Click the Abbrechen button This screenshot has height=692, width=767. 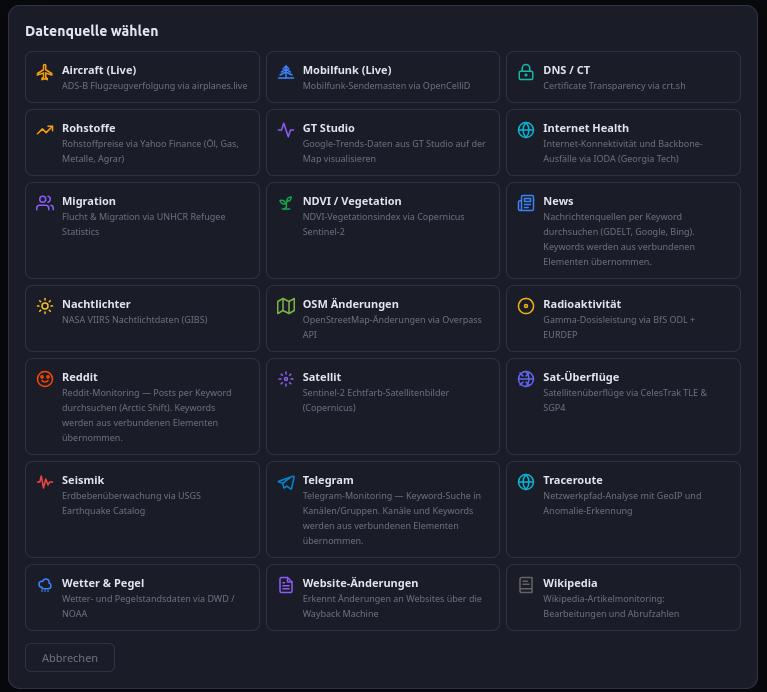(70, 658)
